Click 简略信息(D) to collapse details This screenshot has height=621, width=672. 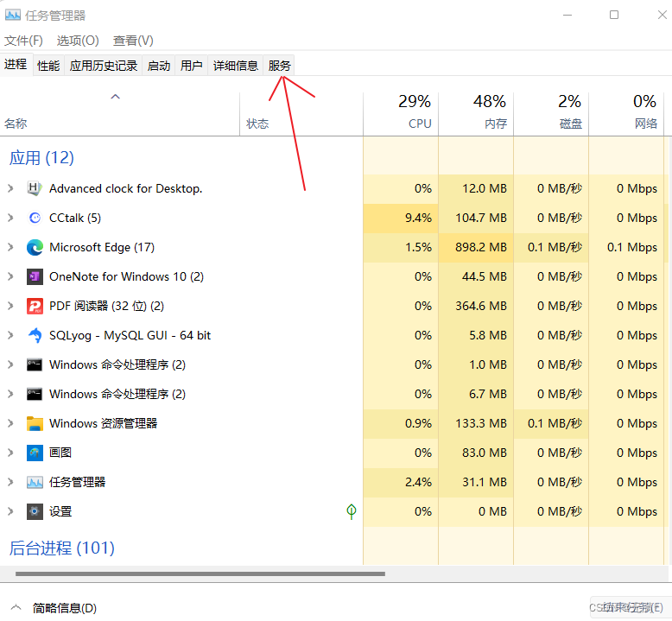[x=64, y=608]
